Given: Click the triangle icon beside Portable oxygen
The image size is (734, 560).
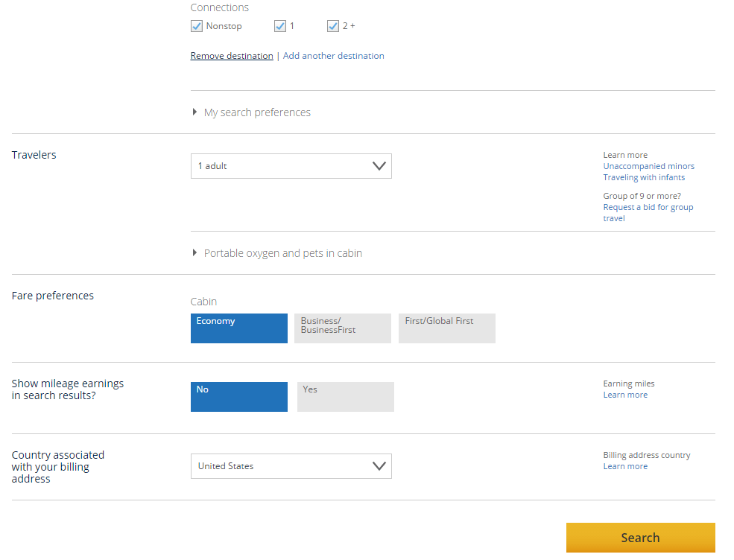Looking at the screenshot, I should pos(194,252).
